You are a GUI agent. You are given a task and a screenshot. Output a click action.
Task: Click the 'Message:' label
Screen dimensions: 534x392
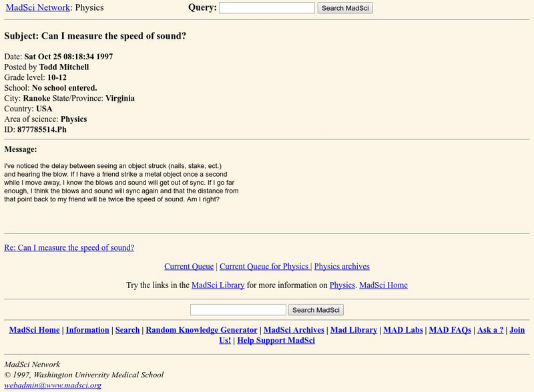tap(21, 149)
